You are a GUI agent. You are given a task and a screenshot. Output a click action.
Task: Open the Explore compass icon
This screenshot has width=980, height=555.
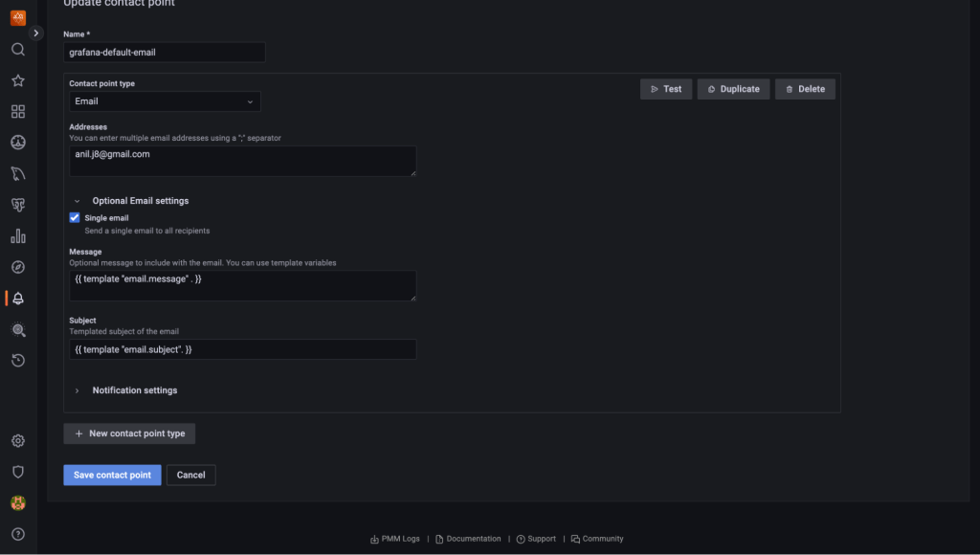tap(18, 267)
